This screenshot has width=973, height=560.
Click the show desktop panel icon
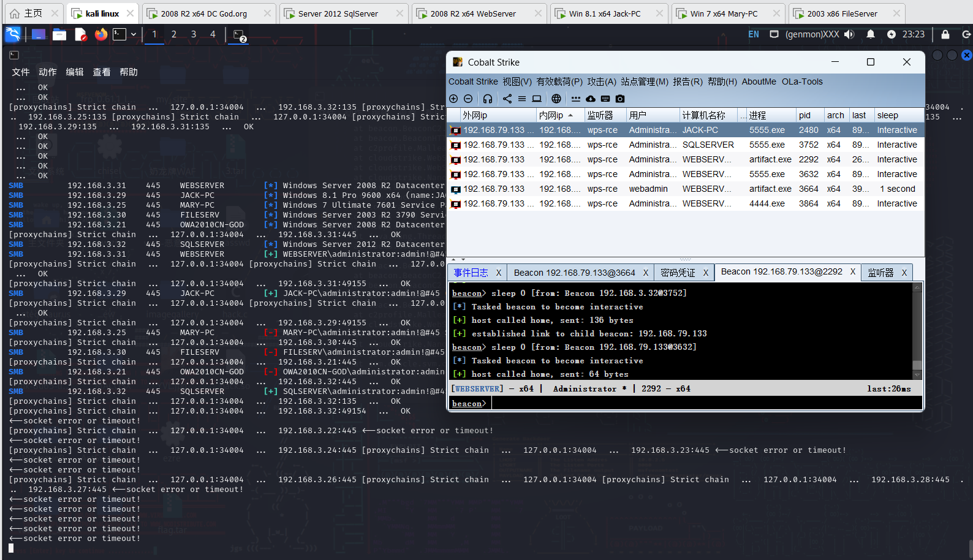[x=38, y=34]
